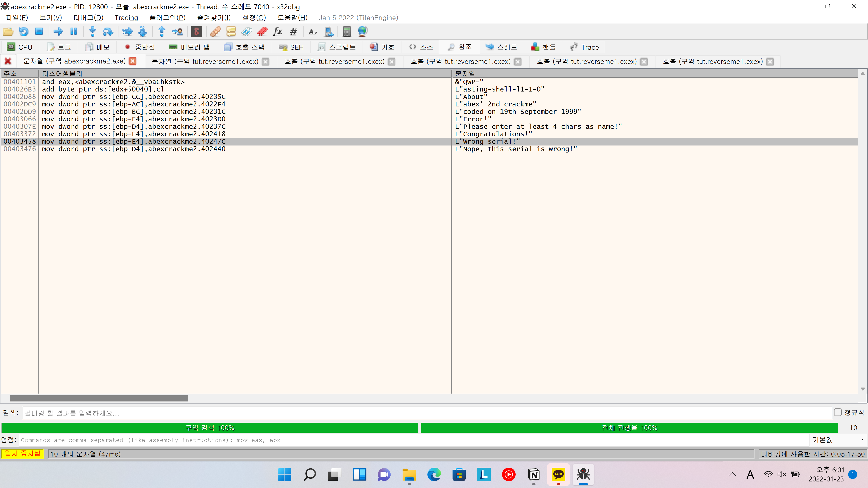Open Notion from the taskbar
Screen dimensions: 868x488
tap(534, 474)
